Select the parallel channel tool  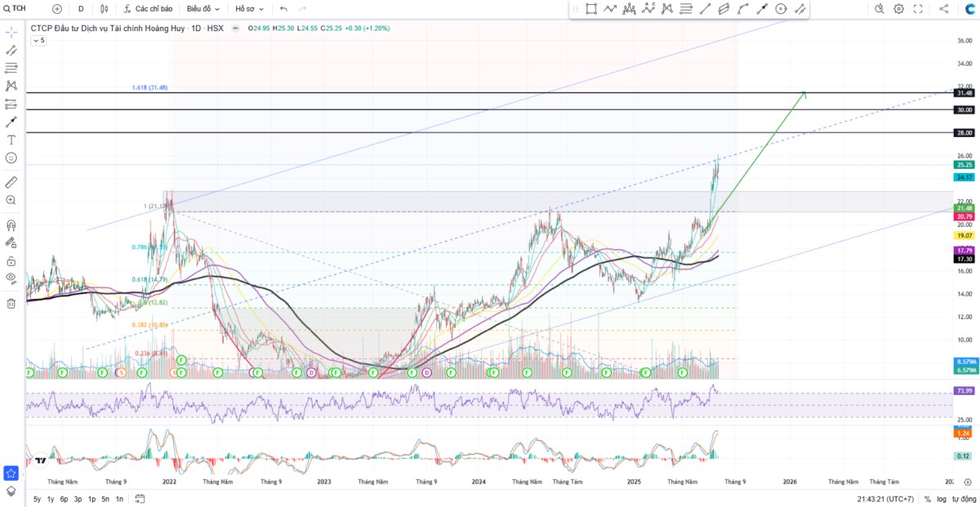pos(724,9)
